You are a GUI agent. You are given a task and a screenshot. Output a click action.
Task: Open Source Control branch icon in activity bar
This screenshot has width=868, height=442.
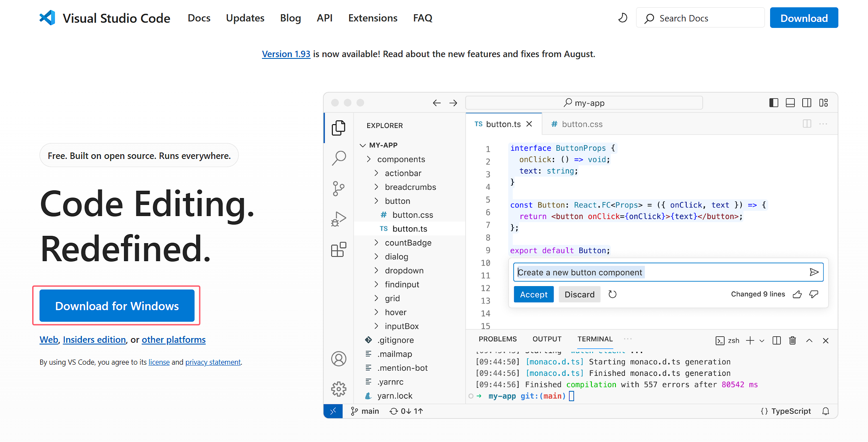click(338, 189)
